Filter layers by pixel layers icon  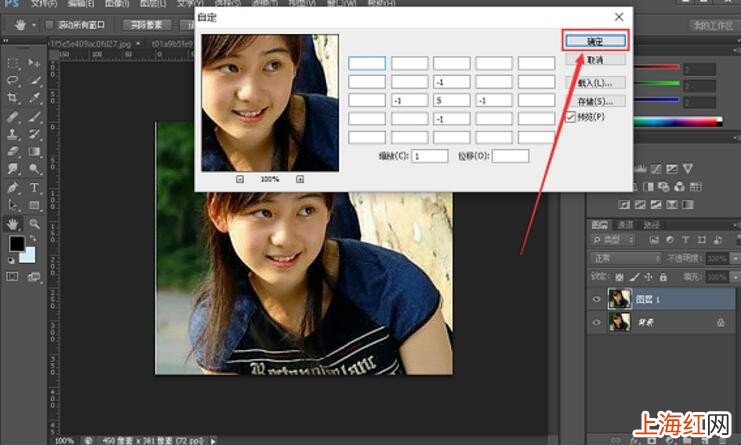pos(654,240)
